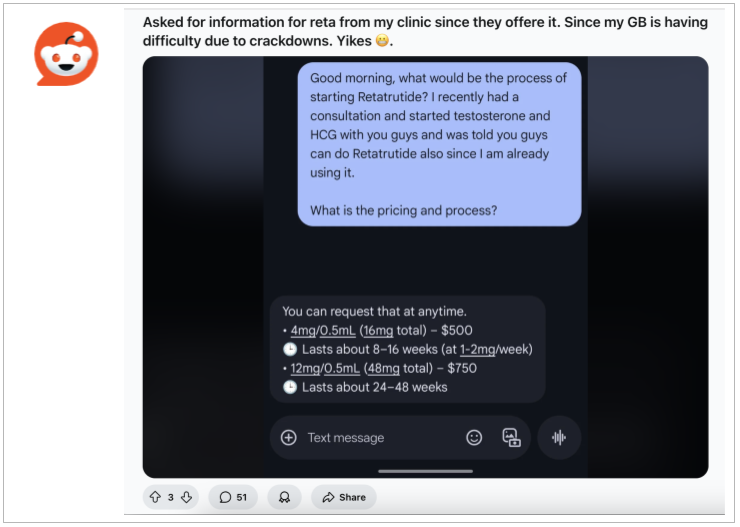
Task: Click the Reddit Snoo avatar icon
Action: pos(66,54)
